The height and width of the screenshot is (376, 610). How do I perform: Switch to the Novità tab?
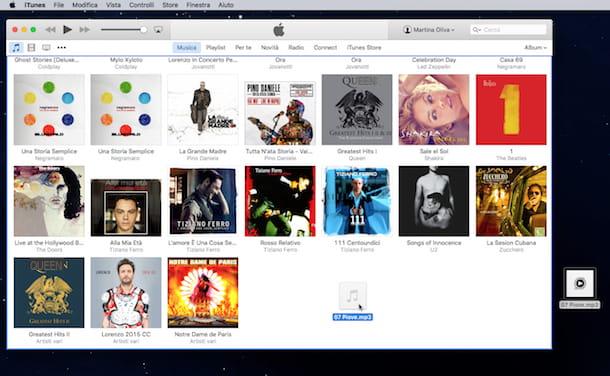(270, 47)
